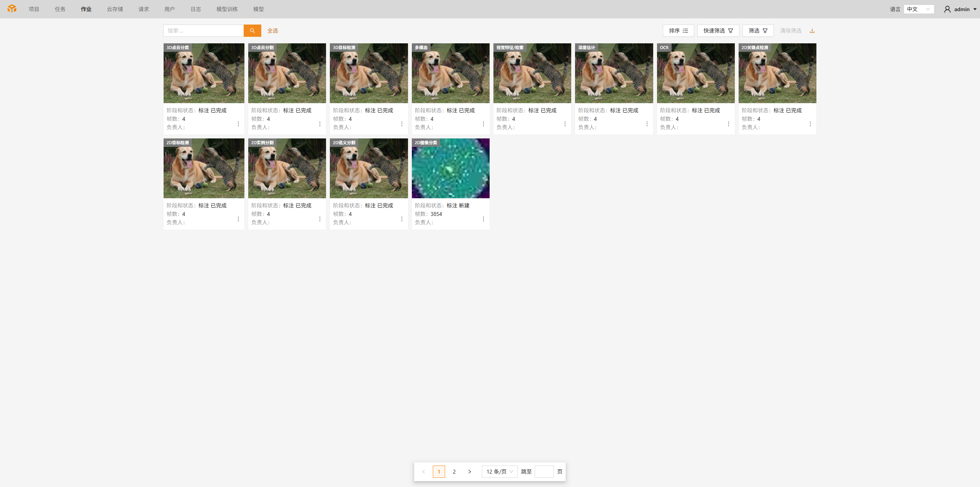
Task: Click the orange search magnifier button
Action: 252,31
